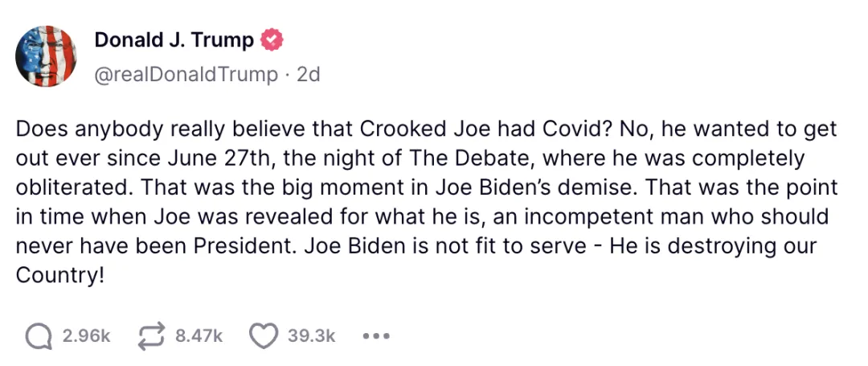Click the 8.47k reposts count
The width and height of the screenshot is (868, 366).
199,336
